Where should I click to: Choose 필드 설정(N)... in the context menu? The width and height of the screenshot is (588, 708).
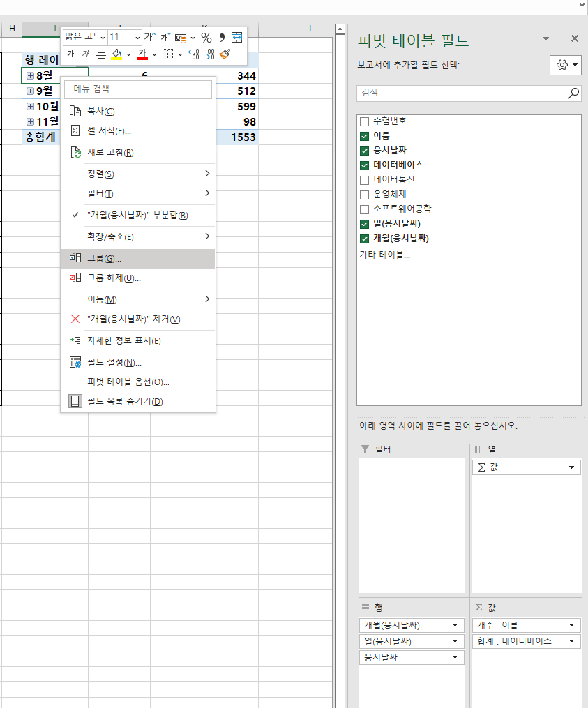tap(114, 363)
